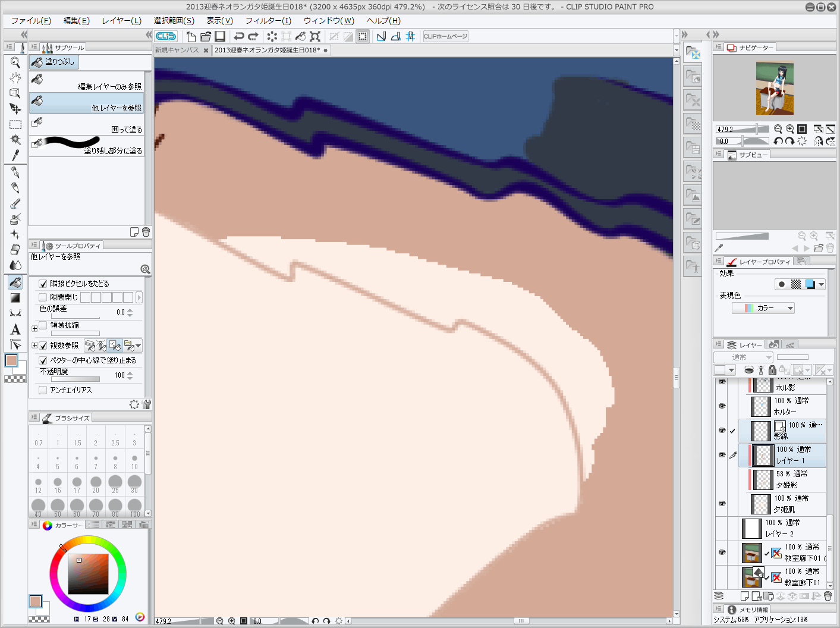This screenshot has height=628, width=840.
Task: Click the main foreground color swatch
Action: pos(11,360)
